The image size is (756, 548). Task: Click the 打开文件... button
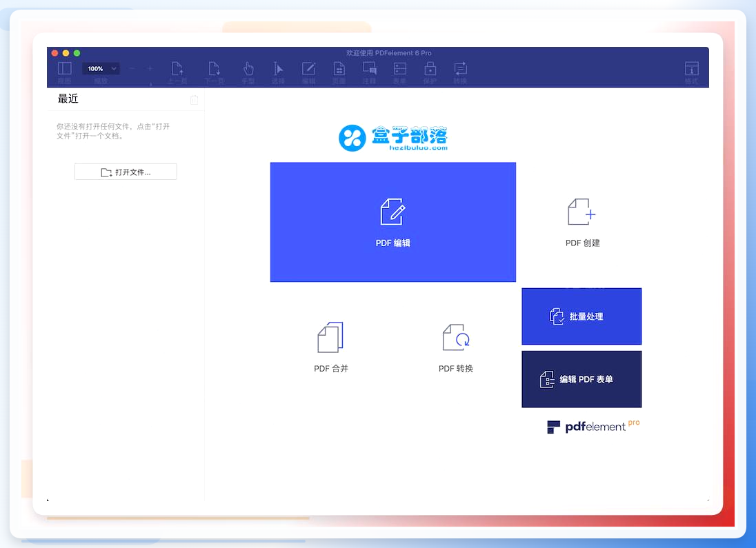pyautogui.click(x=126, y=172)
